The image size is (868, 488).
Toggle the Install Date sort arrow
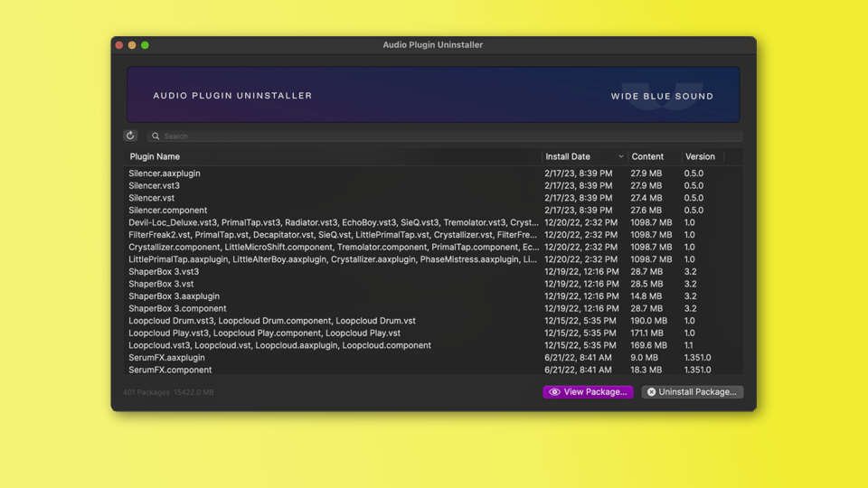620,156
